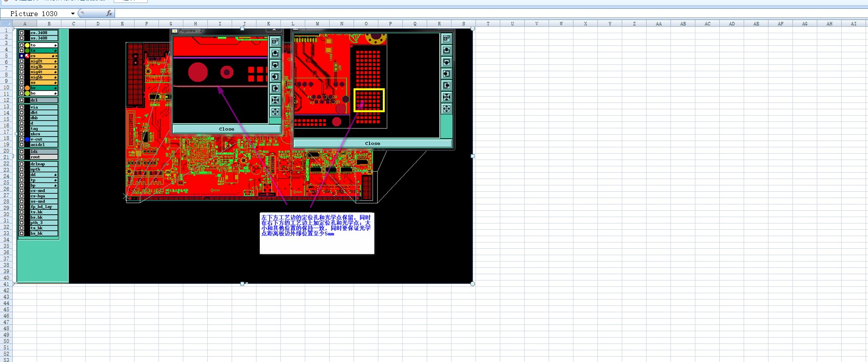The image size is (868, 362).
Task: Click pan down icon in Popview - 2
Action: coord(275,65)
